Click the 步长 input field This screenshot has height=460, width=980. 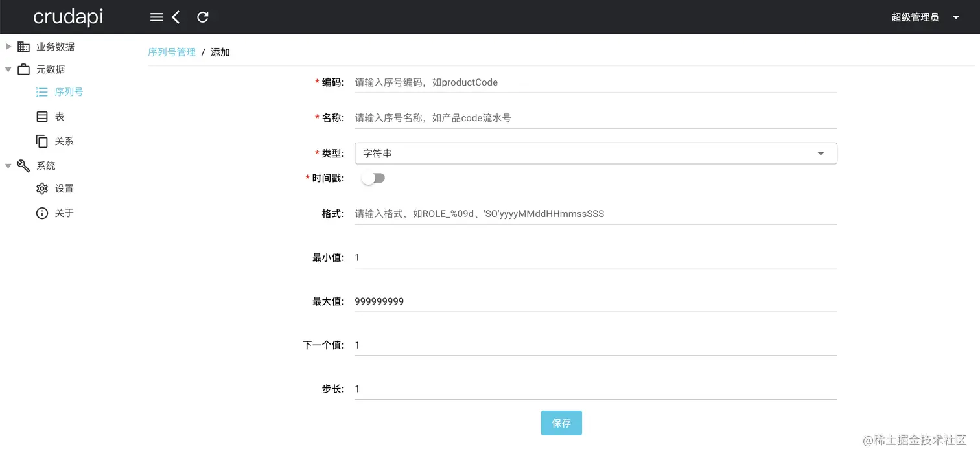click(596, 389)
